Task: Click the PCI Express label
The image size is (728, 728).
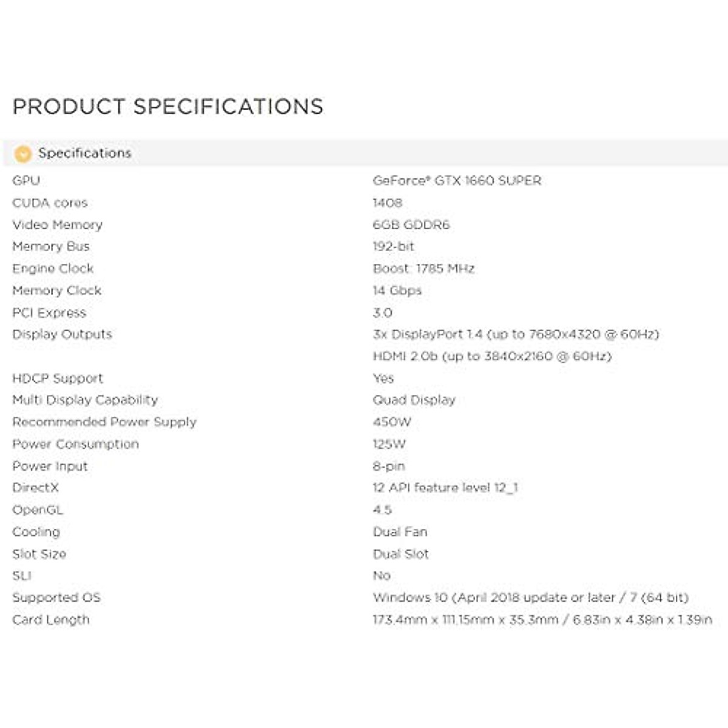Action: pos(49,313)
